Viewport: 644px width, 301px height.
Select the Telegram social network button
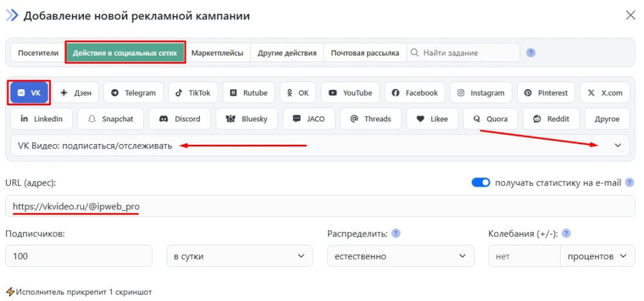point(133,93)
